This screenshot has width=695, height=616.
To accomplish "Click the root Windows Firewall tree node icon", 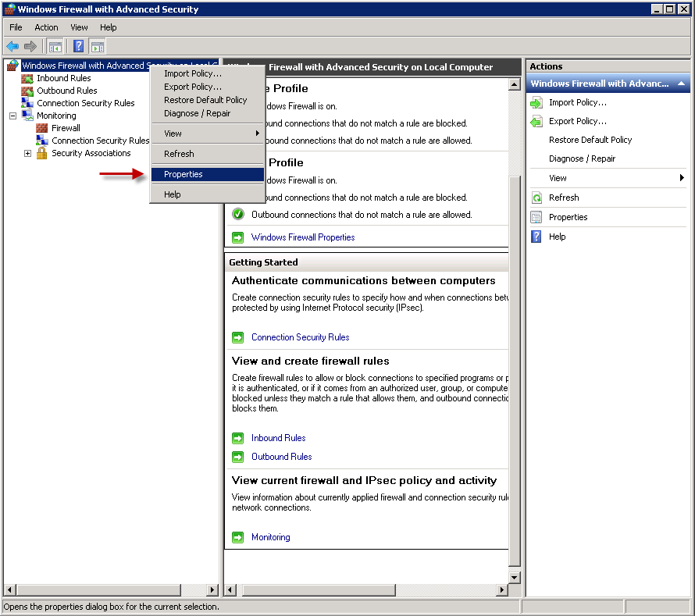I will tap(12, 66).
